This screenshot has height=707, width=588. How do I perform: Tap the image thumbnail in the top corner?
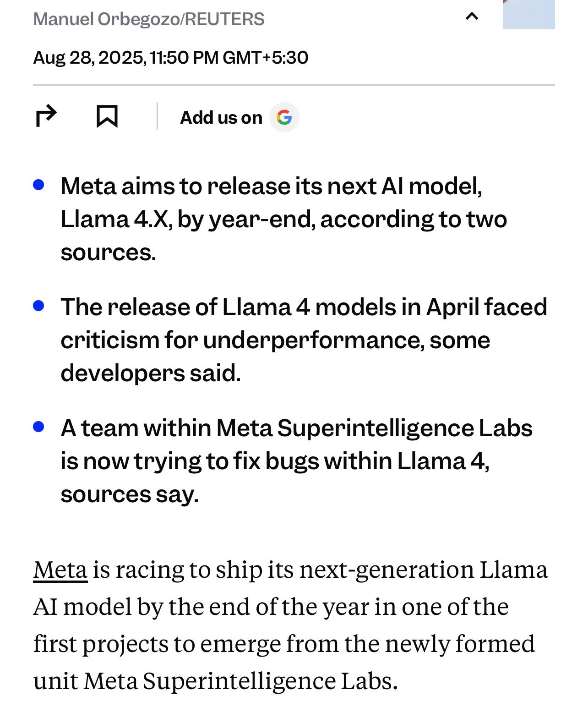click(528, 14)
